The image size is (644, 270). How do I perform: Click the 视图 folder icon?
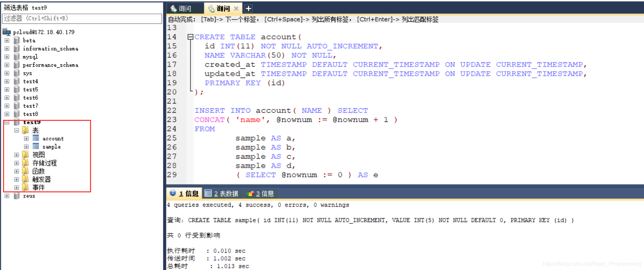click(x=26, y=155)
